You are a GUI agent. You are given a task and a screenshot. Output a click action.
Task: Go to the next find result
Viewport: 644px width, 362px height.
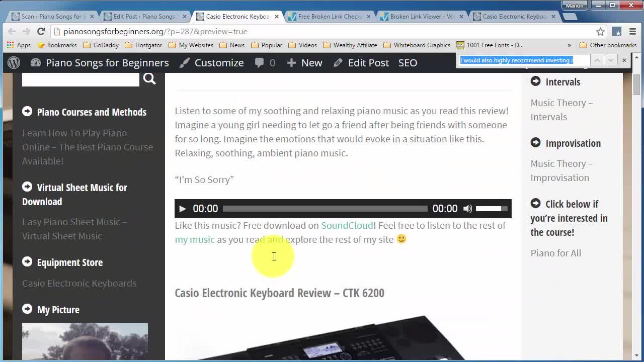[610, 60]
